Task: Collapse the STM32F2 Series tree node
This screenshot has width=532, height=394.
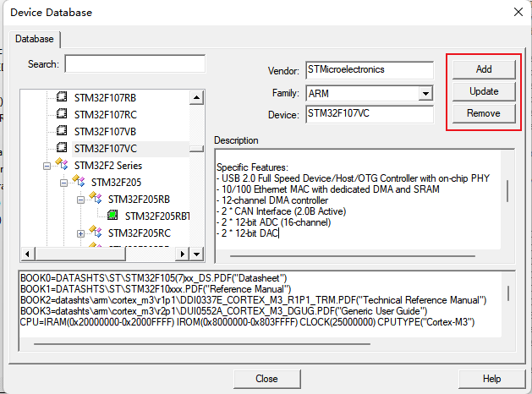Action: pyautogui.click(x=47, y=165)
